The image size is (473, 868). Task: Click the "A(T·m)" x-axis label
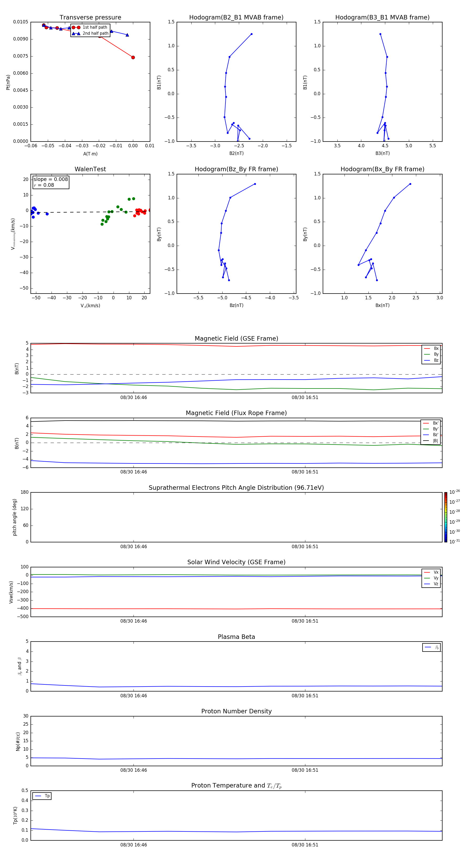click(x=90, y=154)
